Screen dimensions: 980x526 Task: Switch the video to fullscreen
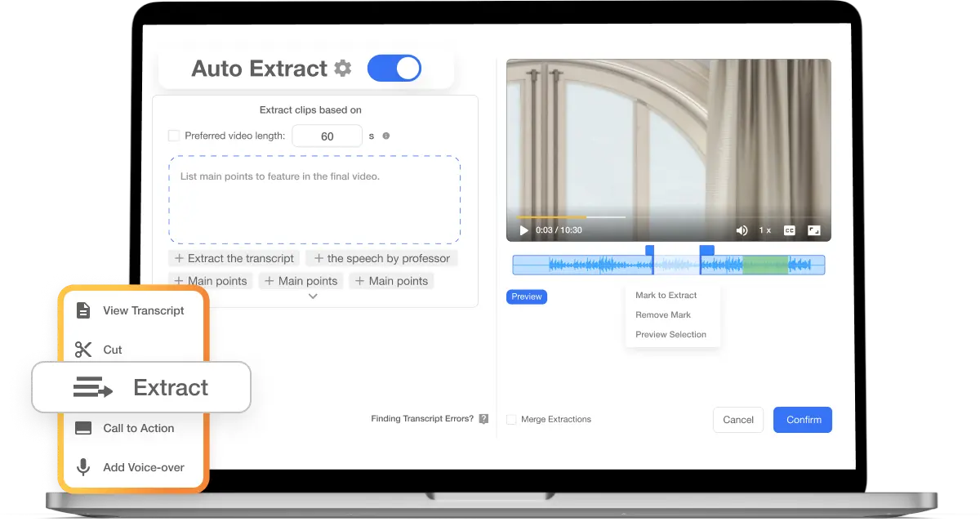click(813, 230)
